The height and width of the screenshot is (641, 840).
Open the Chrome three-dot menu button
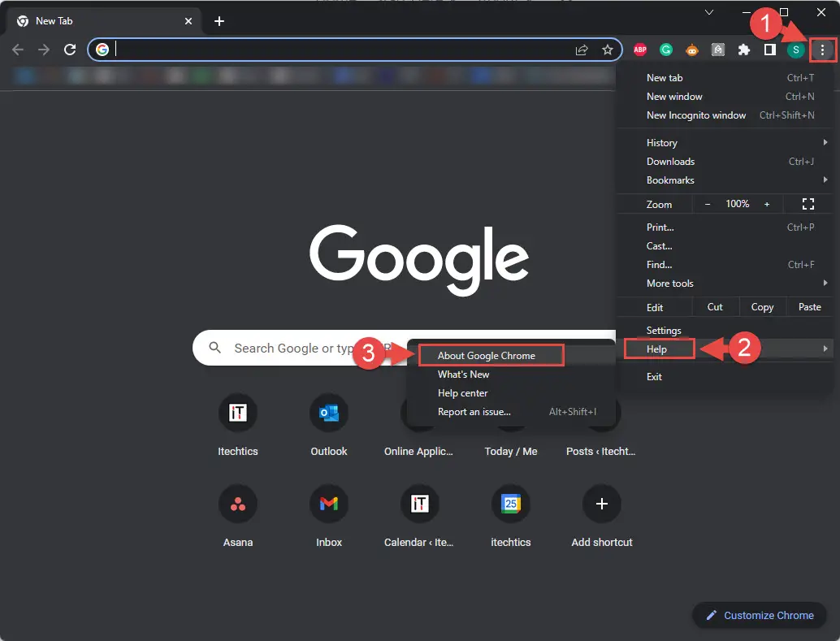[x=822, y=50]
